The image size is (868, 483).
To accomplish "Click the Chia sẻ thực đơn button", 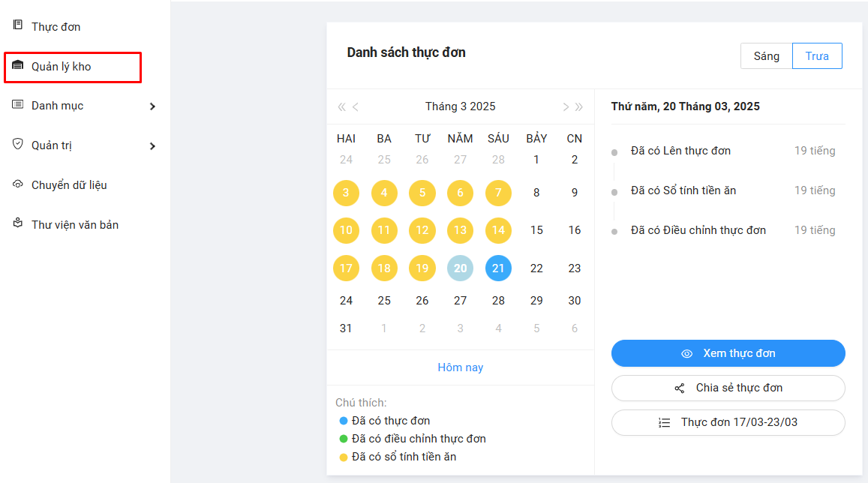I will (x=728, y=388).
